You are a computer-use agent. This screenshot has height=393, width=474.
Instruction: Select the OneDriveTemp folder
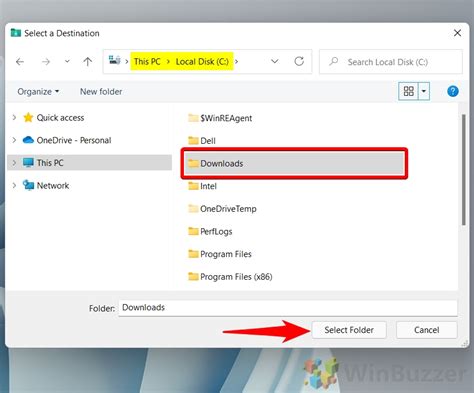tap(222, 209)
